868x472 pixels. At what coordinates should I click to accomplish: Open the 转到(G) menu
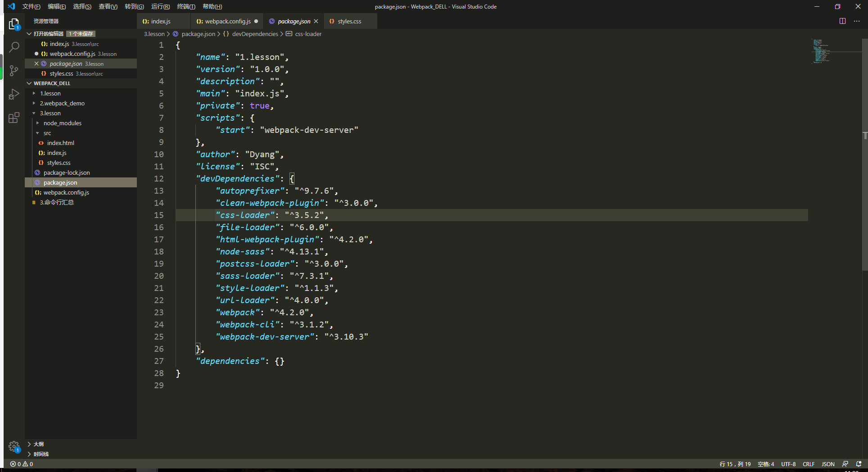click(134, 6)
